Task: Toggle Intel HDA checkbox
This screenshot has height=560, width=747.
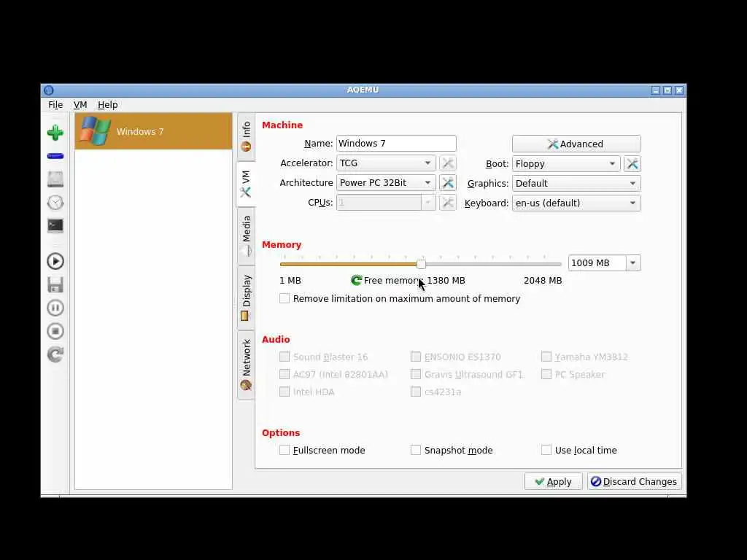Action: pos(285,392)
